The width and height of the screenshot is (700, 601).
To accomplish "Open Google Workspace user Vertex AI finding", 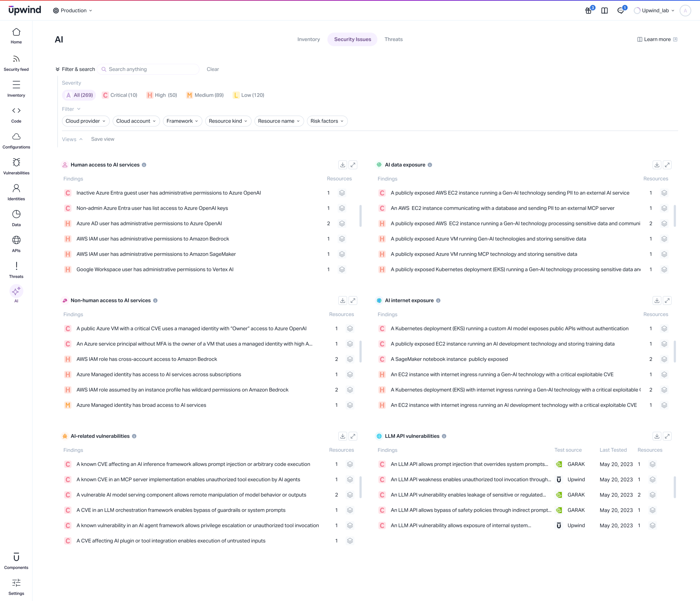I will 155,269.
